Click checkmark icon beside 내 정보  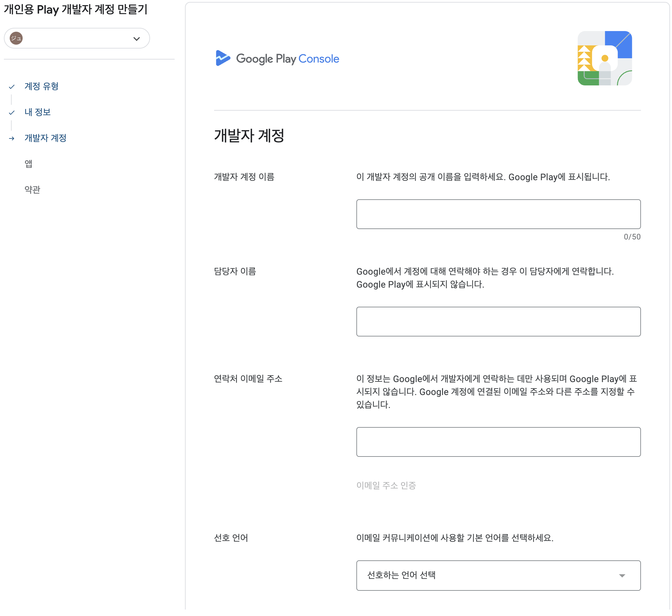pos(12,113)
